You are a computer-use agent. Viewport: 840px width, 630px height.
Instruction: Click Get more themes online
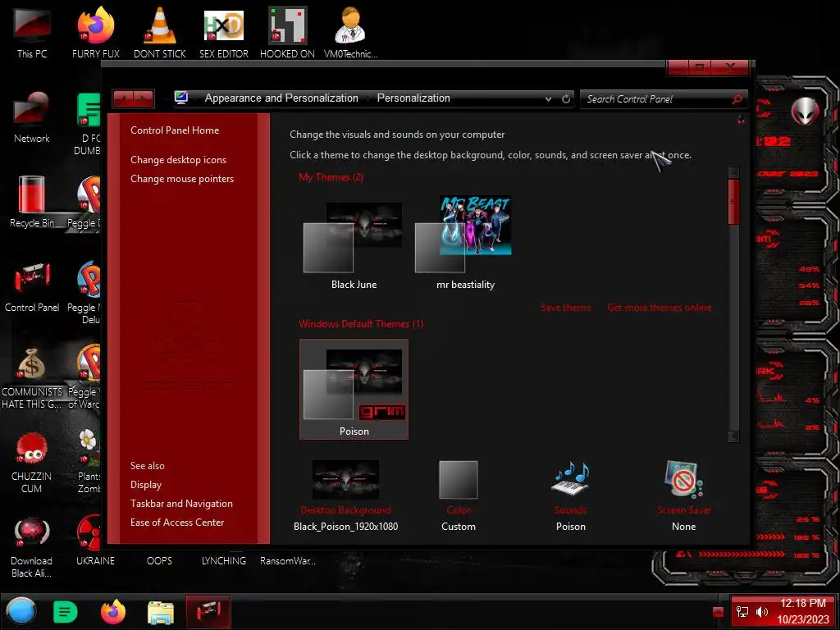pyautogui.click(x=660, y=308)
